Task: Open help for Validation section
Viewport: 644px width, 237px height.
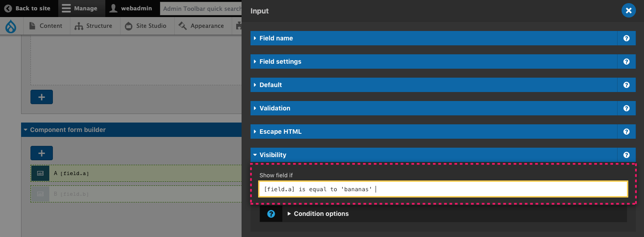Action: click(x=626, y=108)
